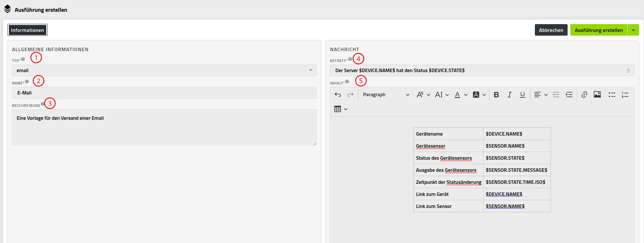
Task: Click the green Ausführung erstellen button
Action: [599, 30]
